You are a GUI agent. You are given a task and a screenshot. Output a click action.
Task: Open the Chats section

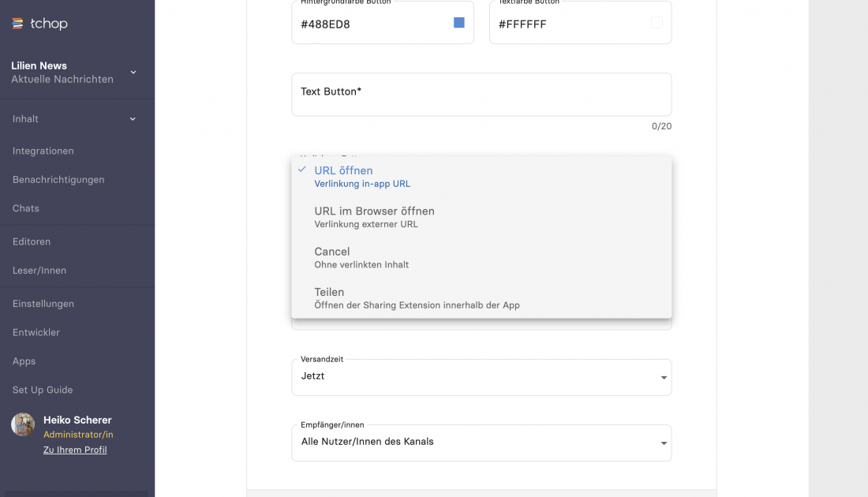(x=26, y=208)
